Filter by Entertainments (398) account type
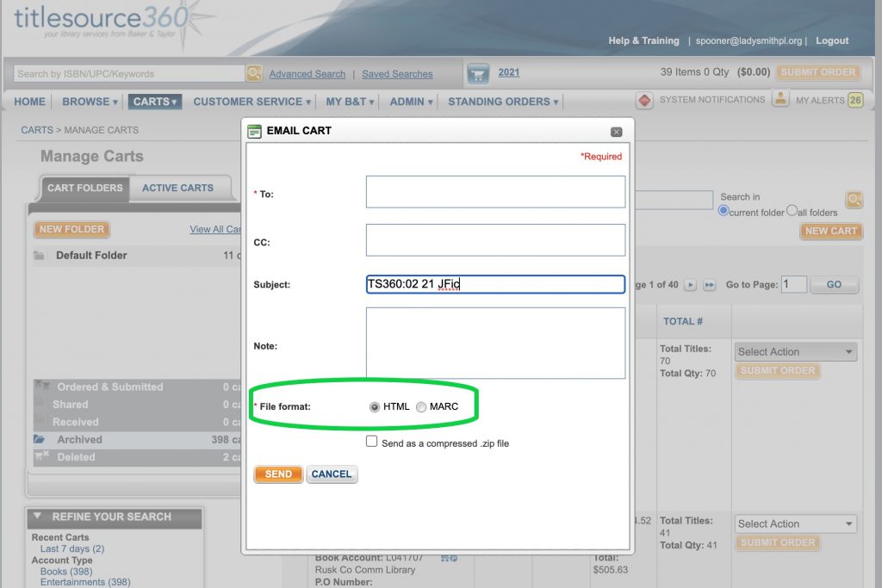882x588 pixels. [85, 582]
